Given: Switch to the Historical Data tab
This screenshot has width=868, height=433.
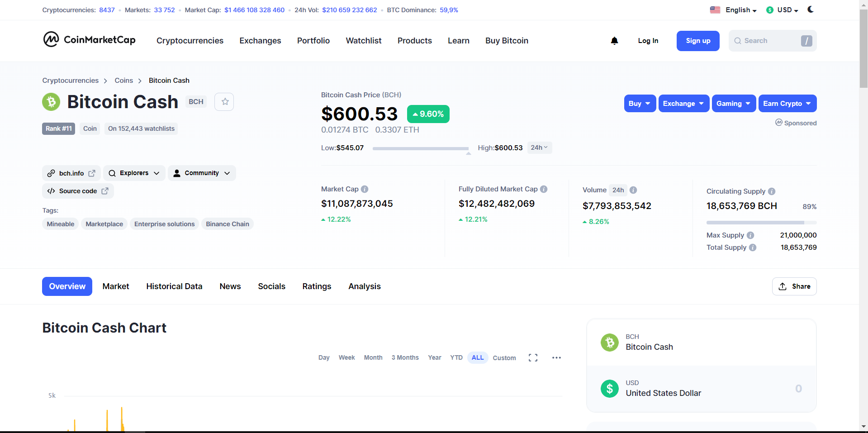Looking at the screenshot, I should [174, 286].
